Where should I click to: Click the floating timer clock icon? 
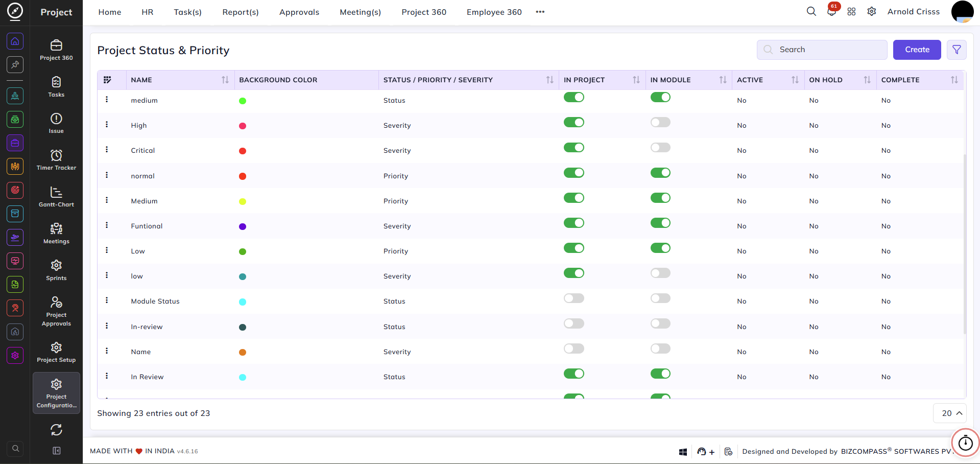pyautogui.click(x=965, y=443)
